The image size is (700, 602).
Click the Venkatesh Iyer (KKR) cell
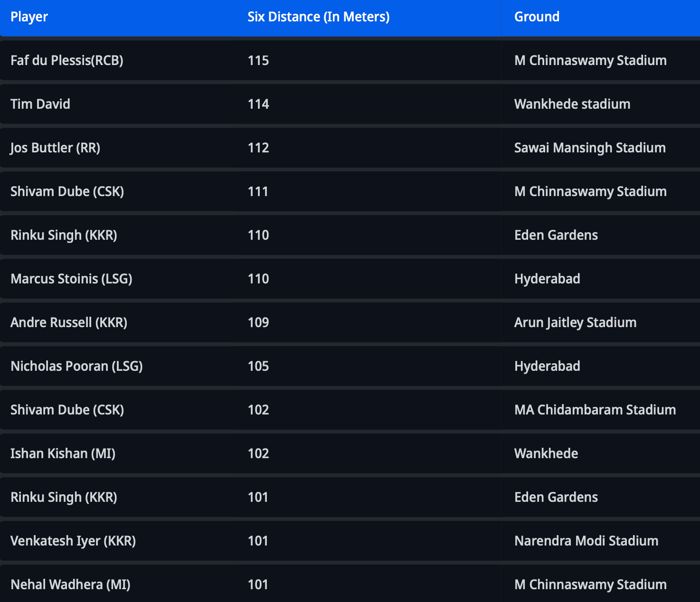[x=73, y=541]
